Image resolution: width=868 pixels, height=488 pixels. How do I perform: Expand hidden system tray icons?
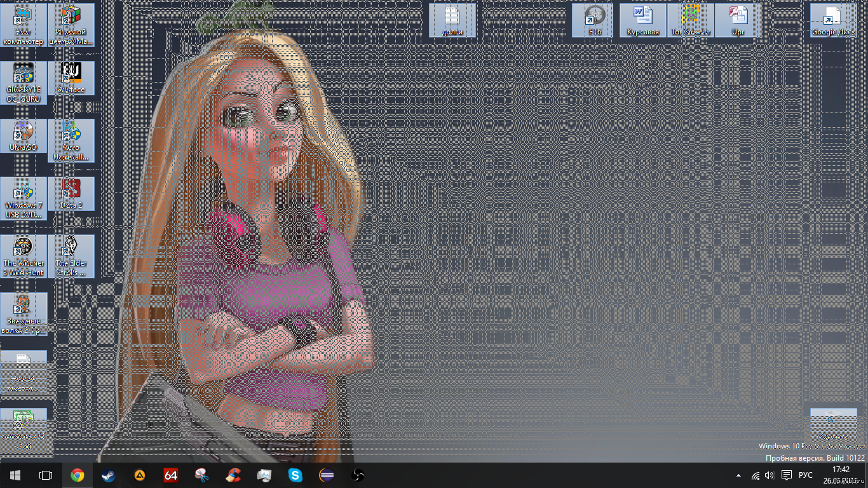738,475
